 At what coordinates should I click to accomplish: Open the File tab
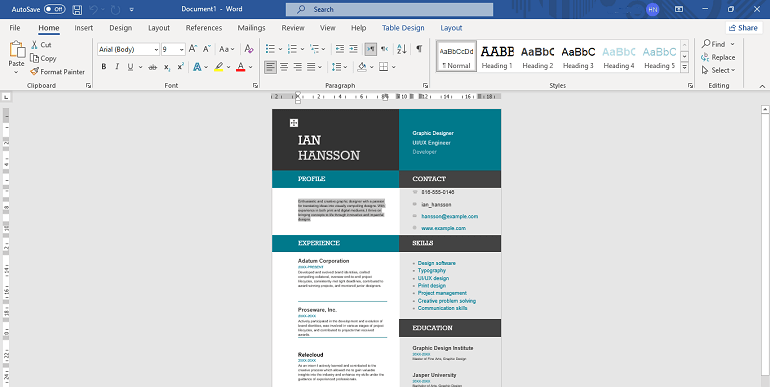click(15, 28)
